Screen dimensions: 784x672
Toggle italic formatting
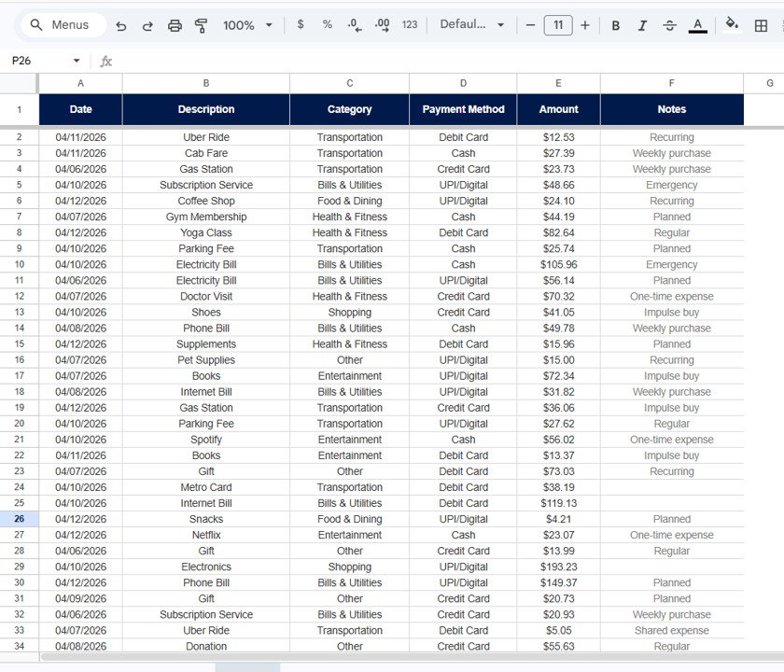[x=642, y=25]
